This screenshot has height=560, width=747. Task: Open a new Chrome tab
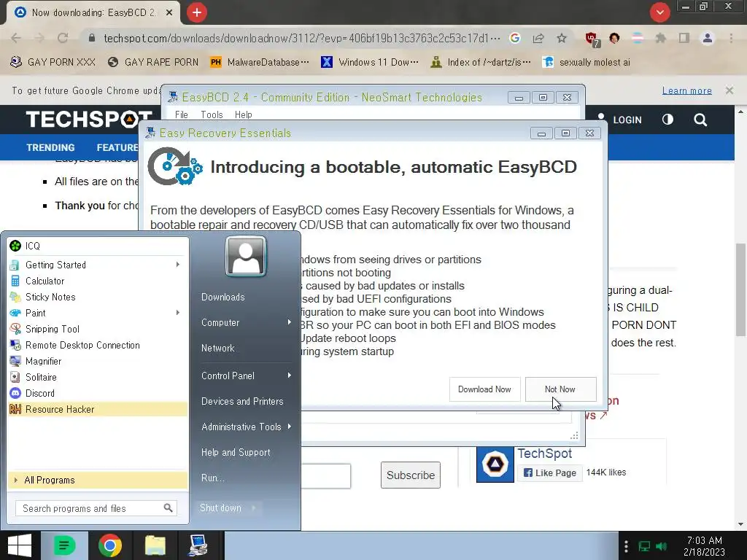pyautogui.click(x=197, y=12)
